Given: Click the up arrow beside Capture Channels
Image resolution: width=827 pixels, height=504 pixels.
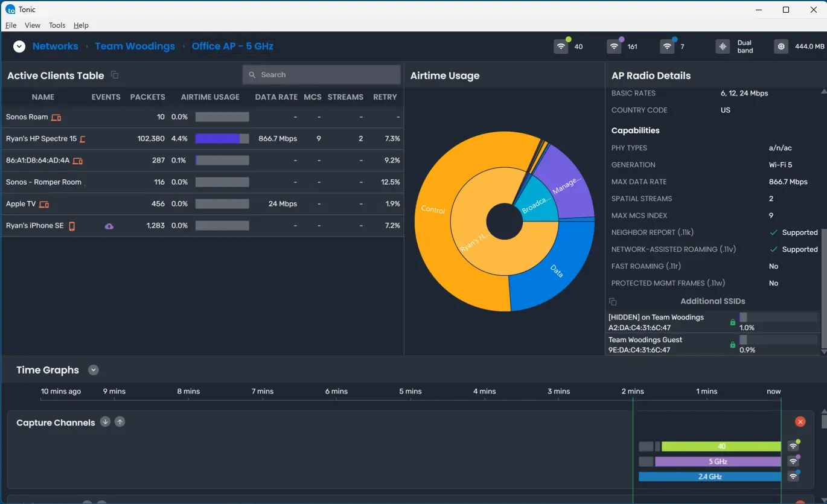Looking at the screenshot, I should [x=120, y=421].
